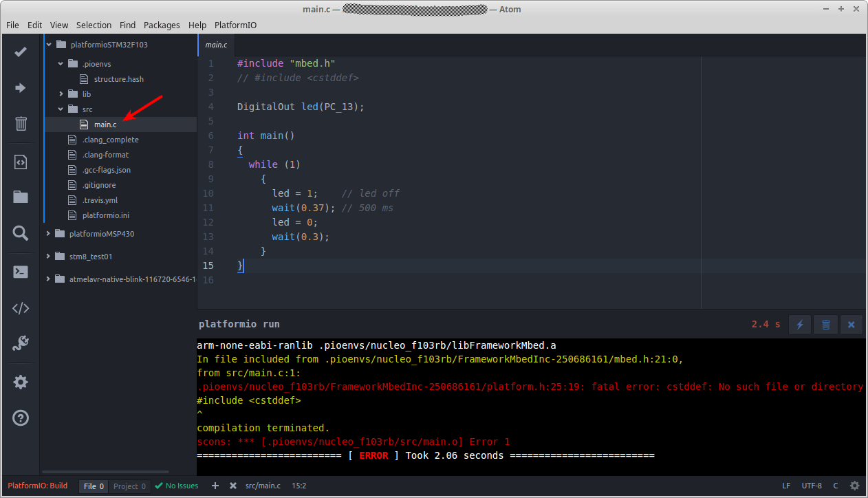Click the 2.4 s build time label
Viewport: 868px width, 498px height.
[x=766, y=324]
